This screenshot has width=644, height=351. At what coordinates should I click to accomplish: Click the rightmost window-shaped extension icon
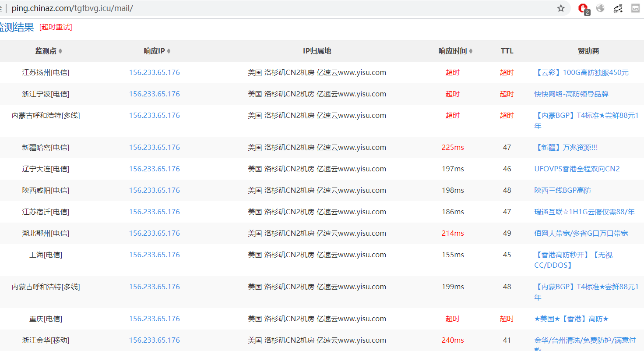point(635,8)
